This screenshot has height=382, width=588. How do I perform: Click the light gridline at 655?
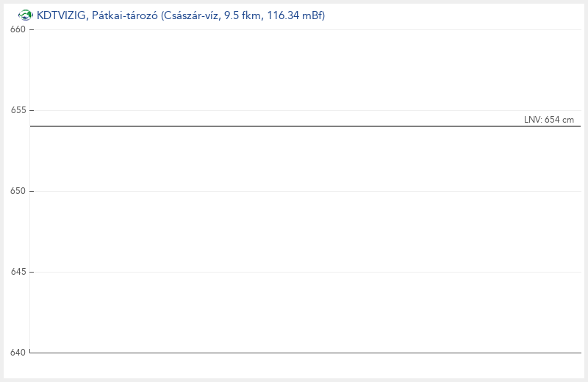pos(294,110)
